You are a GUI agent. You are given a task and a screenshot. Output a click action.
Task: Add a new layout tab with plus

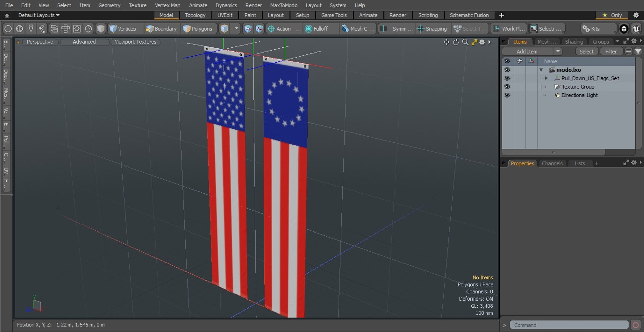click(501, 15)
